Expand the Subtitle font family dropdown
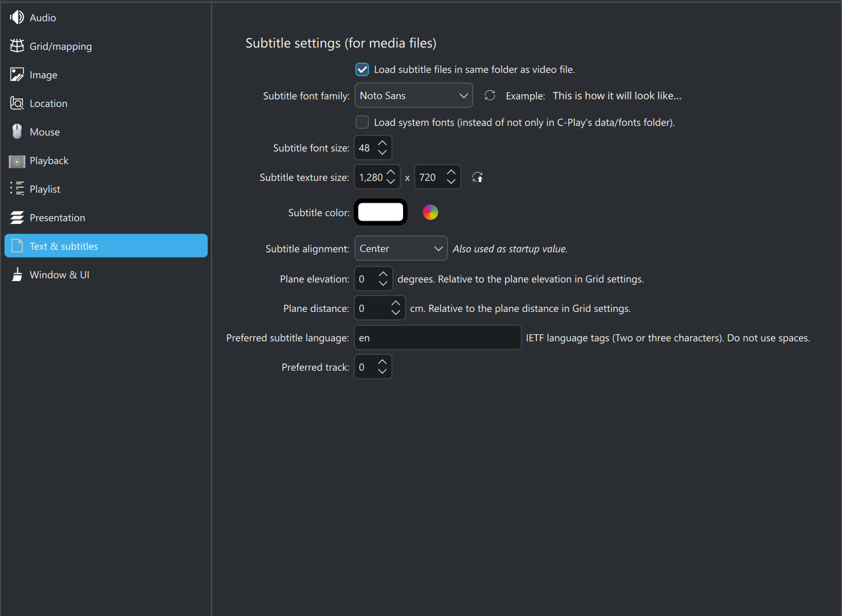 [413, 96]
